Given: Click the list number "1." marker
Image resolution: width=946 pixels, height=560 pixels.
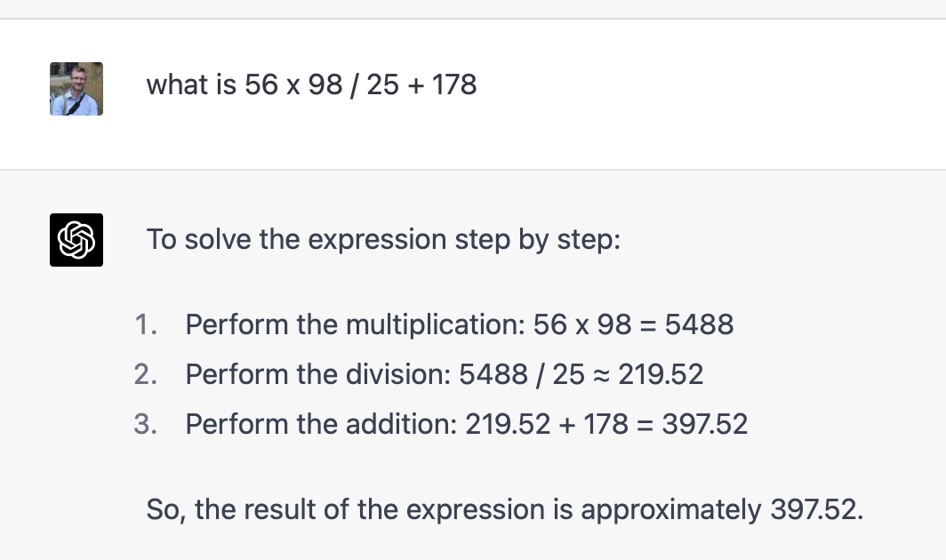Looking at the screenshot, I should point(147,324).
